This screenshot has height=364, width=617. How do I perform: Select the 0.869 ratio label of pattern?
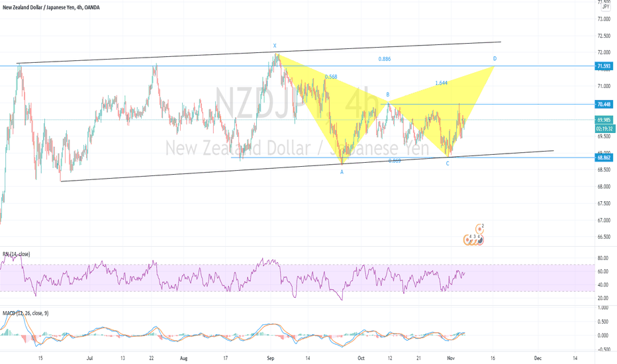click(395, 161)
